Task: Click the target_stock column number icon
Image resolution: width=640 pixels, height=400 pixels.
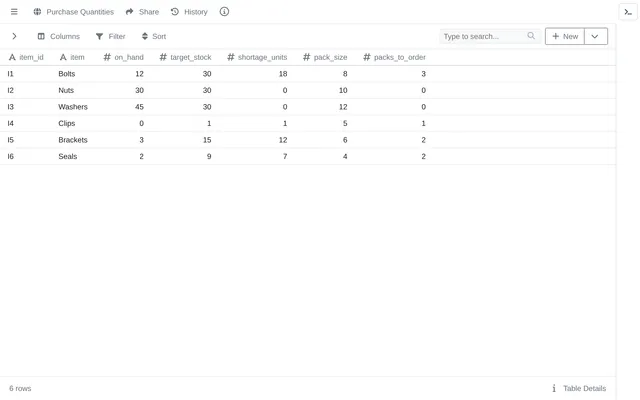Action: coord(163,58)
